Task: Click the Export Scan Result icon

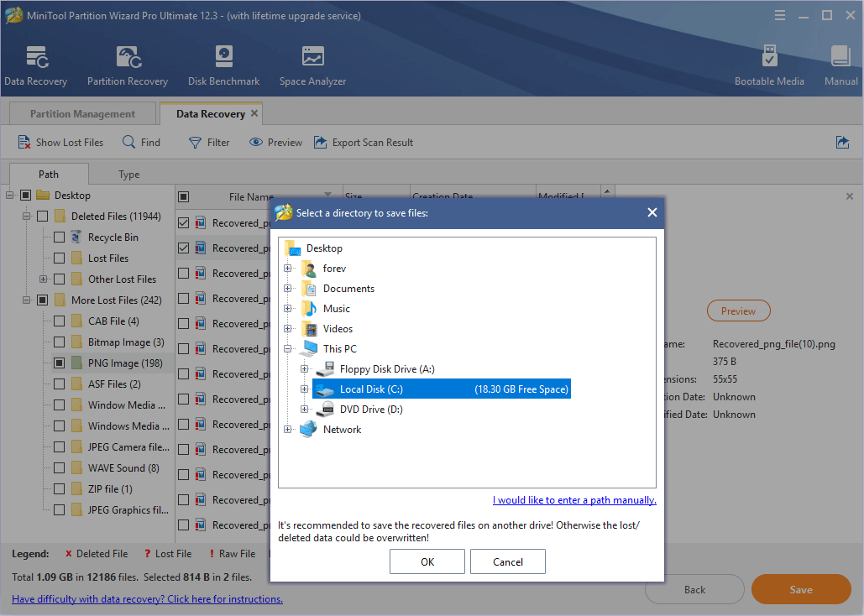Action: 320,142
